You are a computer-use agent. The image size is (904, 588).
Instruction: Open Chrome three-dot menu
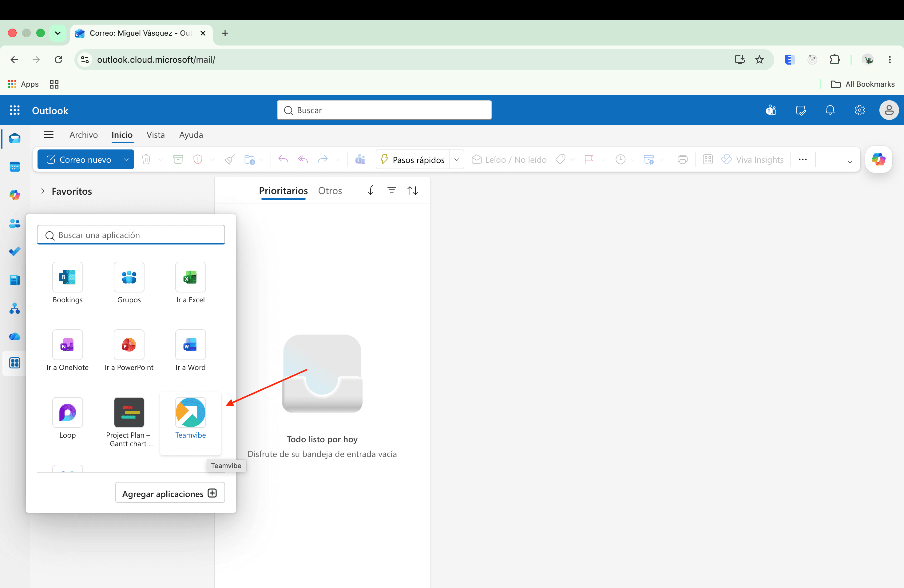click(890, 60)
